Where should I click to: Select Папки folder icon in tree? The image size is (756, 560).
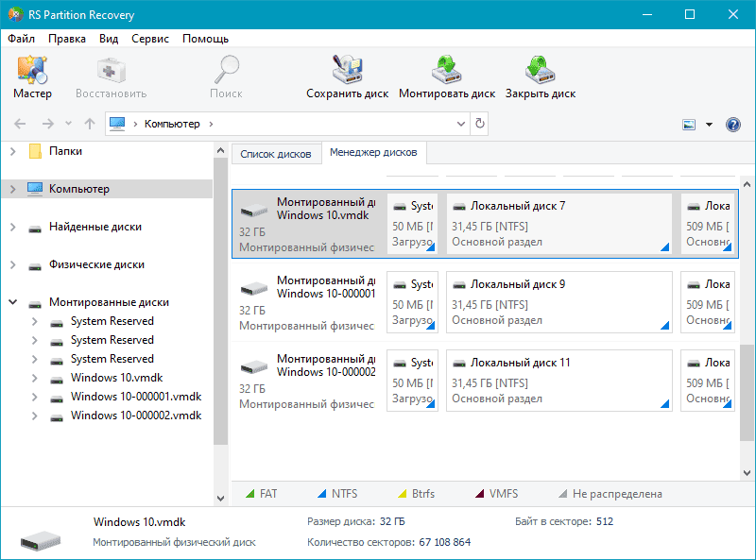tap(35, 151)
